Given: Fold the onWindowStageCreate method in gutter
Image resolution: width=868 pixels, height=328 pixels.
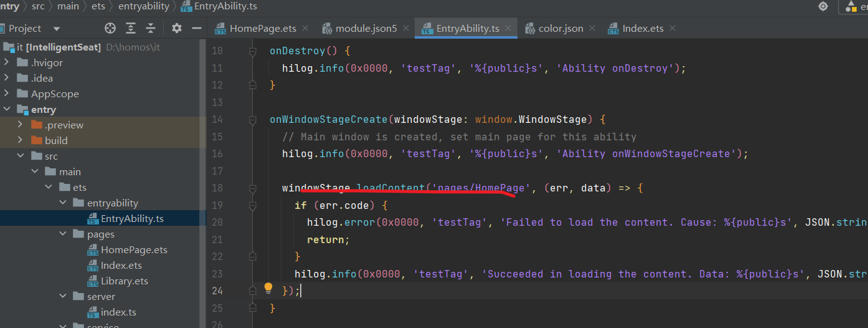Looking at the screenshot, I should click(x=253, y=120).
